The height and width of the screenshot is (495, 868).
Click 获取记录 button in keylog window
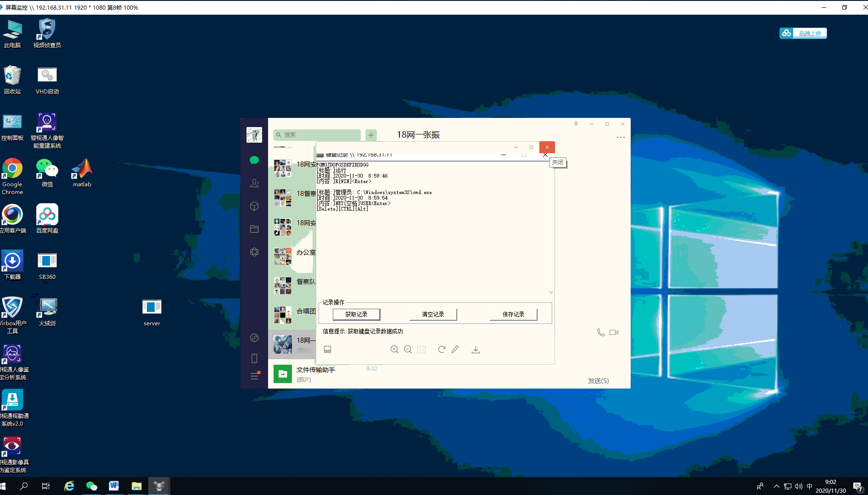pos(356,314)
